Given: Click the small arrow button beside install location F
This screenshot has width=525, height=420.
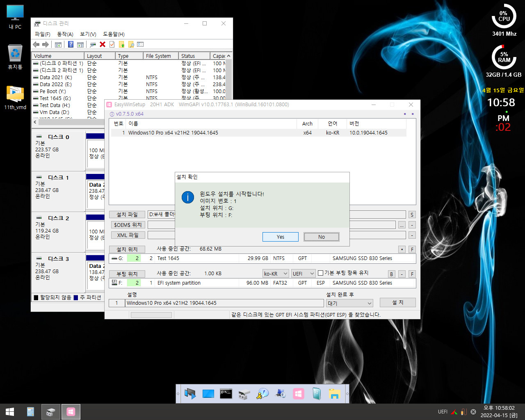Looking at the screenshot, I should (402, 249).
